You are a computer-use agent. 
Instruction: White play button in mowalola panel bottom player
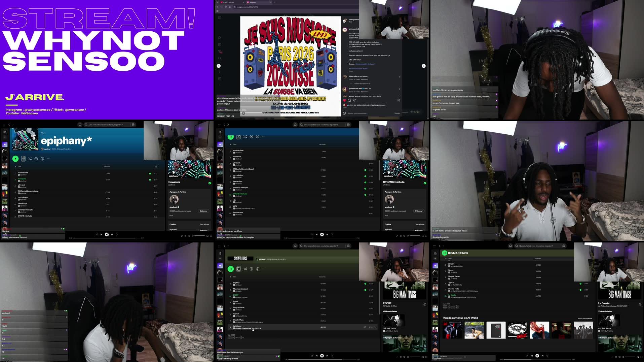pos(107,234)
